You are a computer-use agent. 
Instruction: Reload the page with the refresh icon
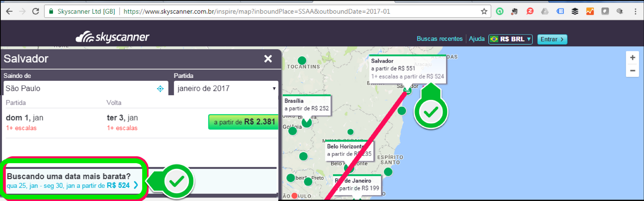(36, 11)
